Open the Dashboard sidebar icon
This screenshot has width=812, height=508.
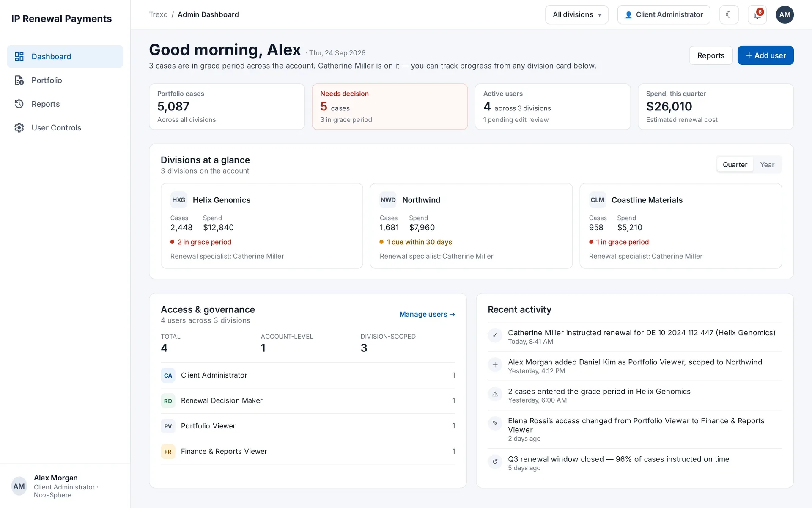19,56
